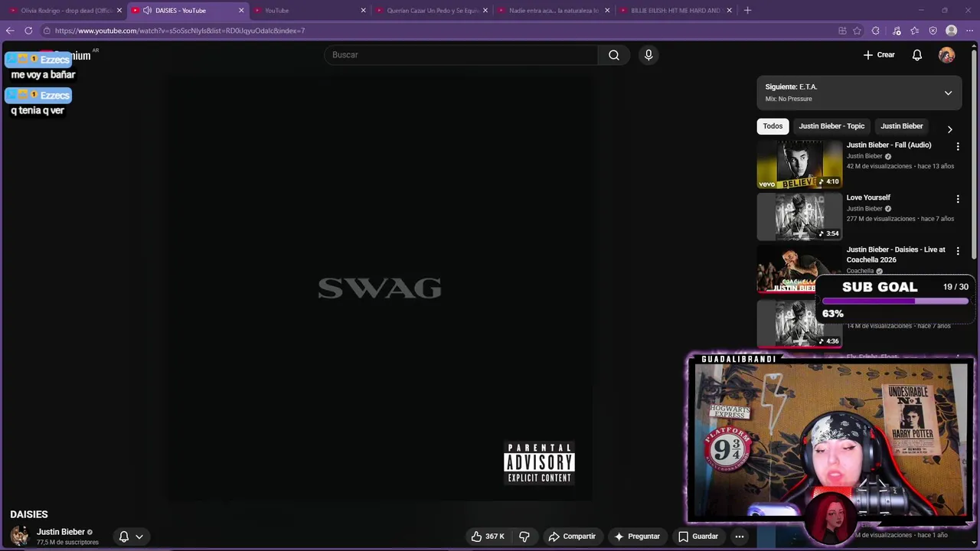Open Justin Bieber - Fall (Audio) title

coord(889,145)
